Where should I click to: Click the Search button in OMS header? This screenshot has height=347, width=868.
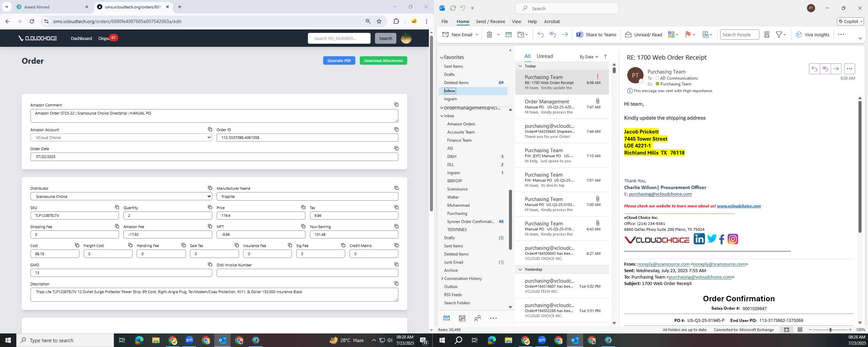(x=386, y=38)
